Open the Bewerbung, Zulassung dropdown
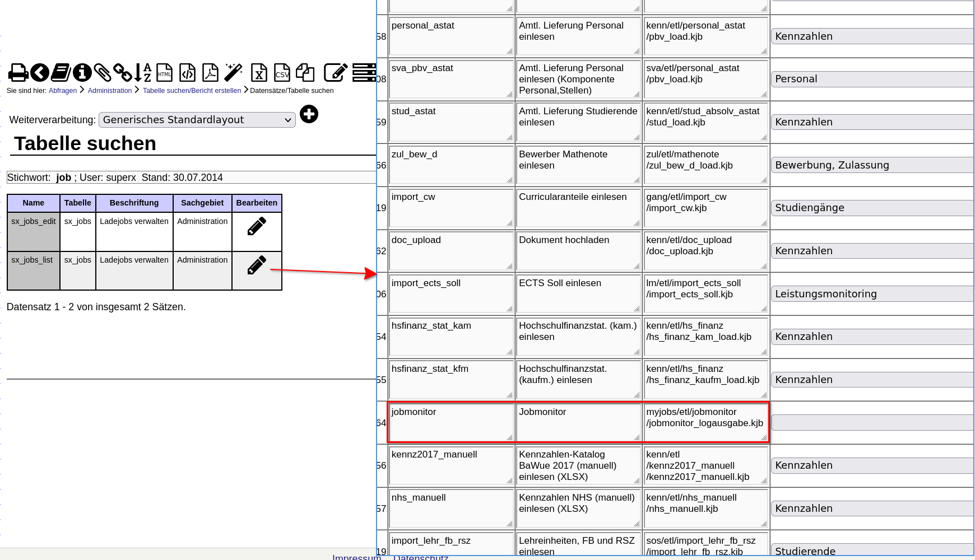The height and width of the screenshot is (560, 975). (x=872, y=165)
